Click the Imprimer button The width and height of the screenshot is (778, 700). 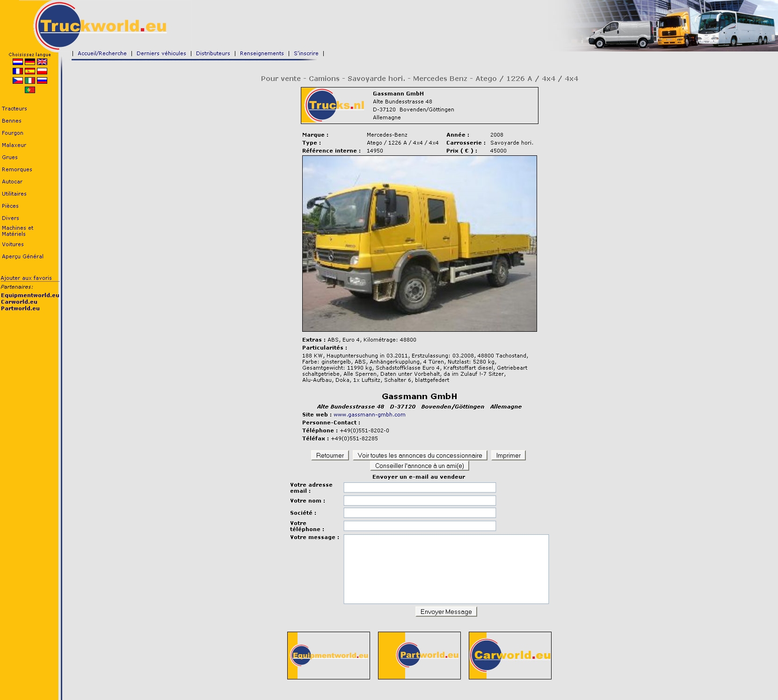[508, 455]
